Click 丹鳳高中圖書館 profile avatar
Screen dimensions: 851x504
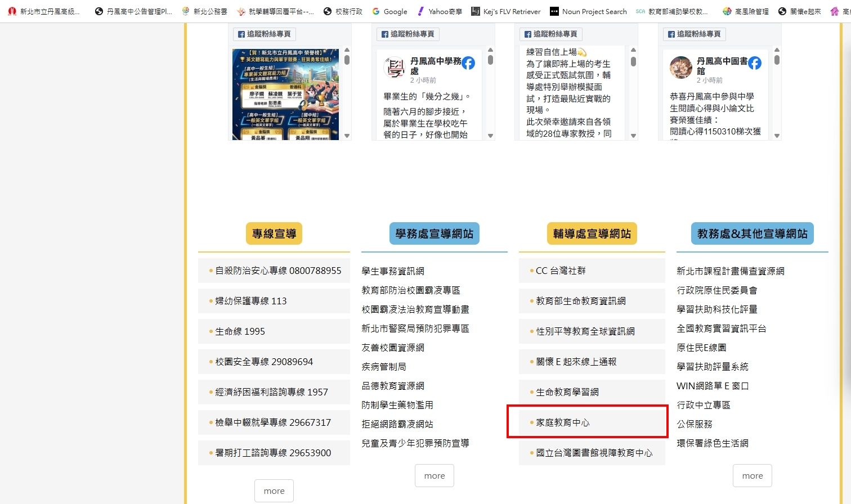[680, 67]
